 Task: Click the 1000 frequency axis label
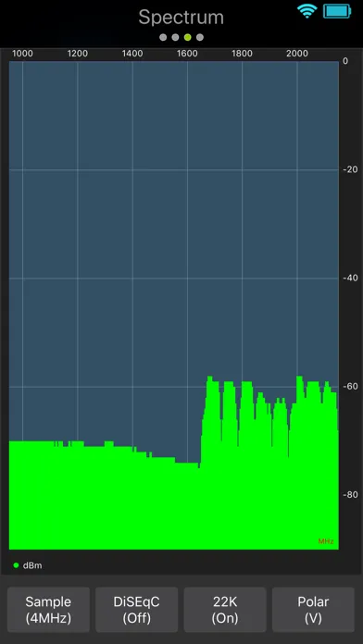[22, 54]
